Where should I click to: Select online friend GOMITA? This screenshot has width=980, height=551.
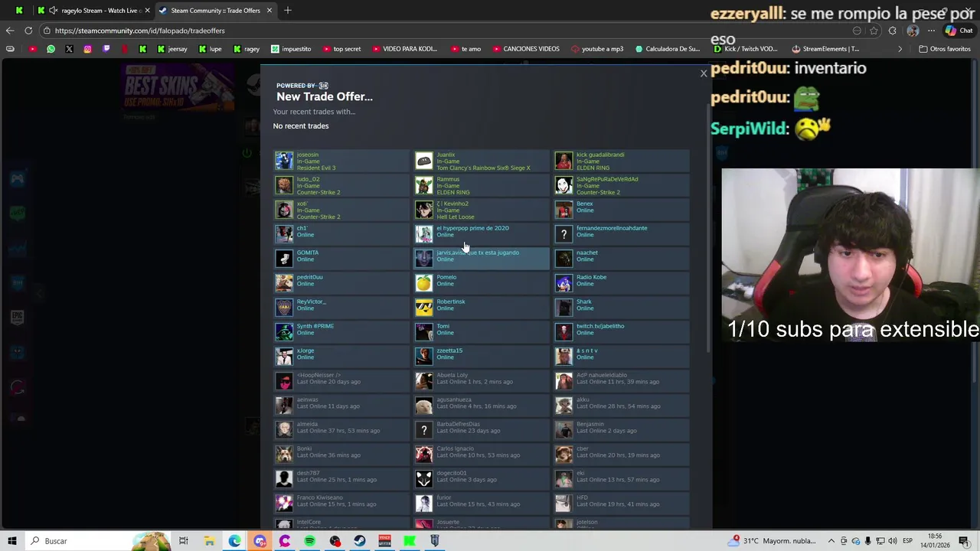pos(342,259)
